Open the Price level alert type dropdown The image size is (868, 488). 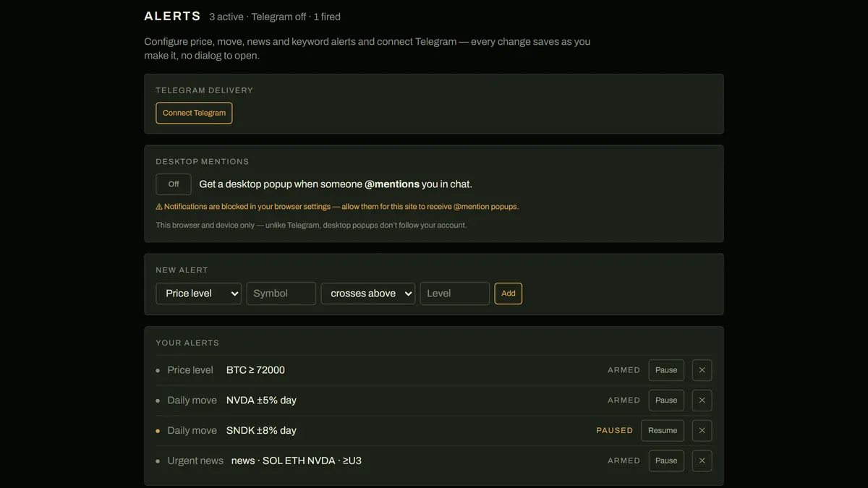tap(199, 294)
